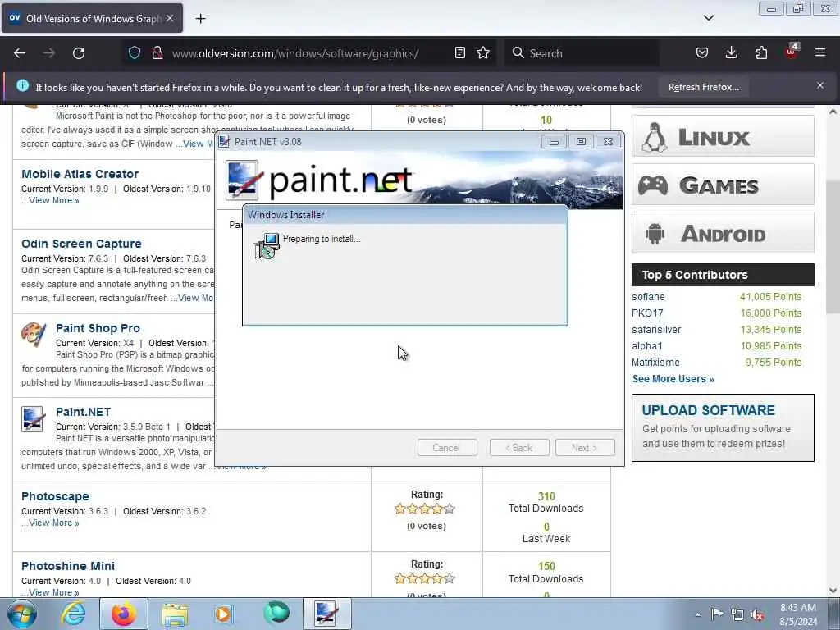Switch to Paint.NET installer taskbar button
Image resolution: width=840 pixels, height=630 pixels.
[x=326, y=614]
